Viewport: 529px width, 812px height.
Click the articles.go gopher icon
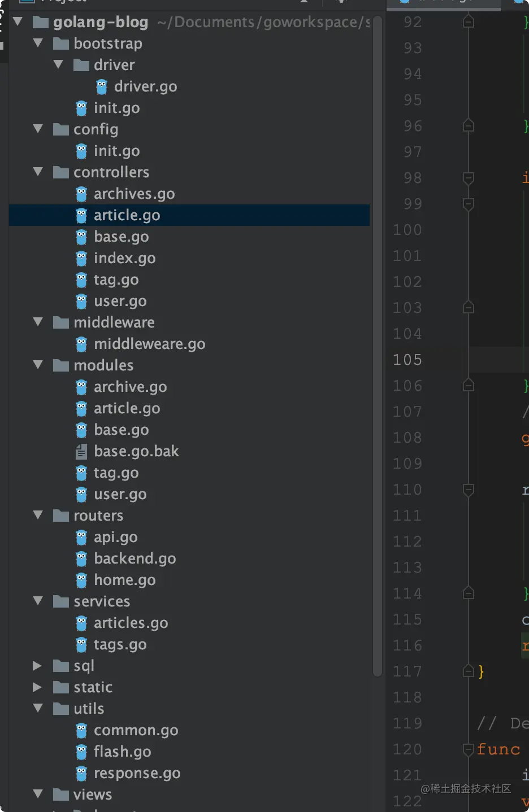tap(81, 623)
